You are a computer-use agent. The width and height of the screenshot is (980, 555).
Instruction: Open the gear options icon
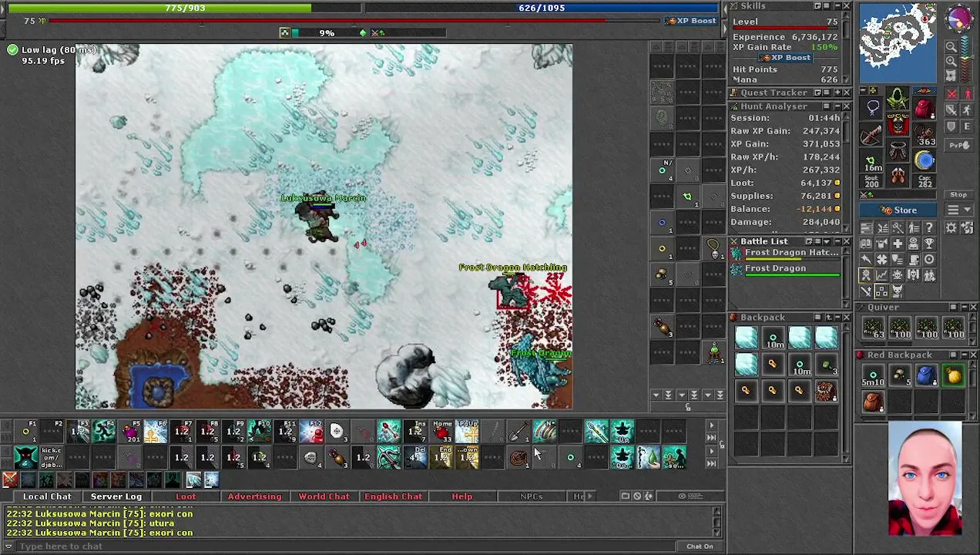tap(951, 227)
